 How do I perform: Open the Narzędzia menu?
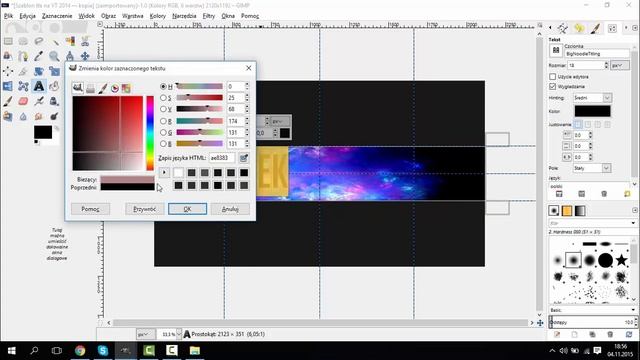184,16
